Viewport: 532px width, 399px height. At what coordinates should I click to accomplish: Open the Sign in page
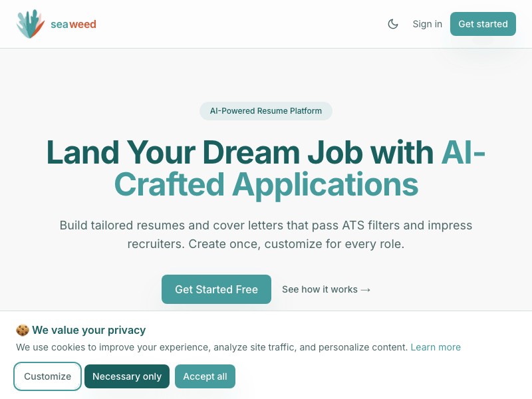(x=427, y=24)
